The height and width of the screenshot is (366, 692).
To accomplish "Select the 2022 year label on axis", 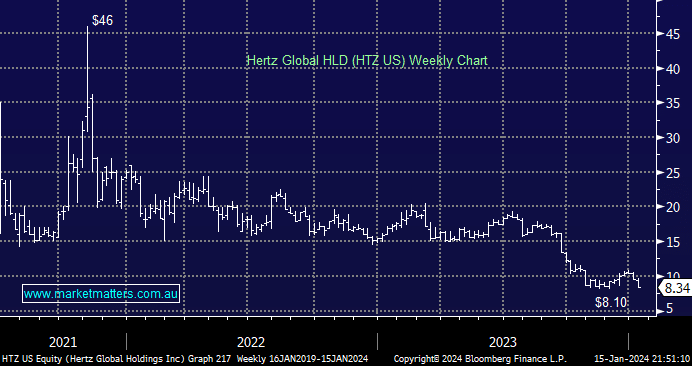I will click(251, 342).
